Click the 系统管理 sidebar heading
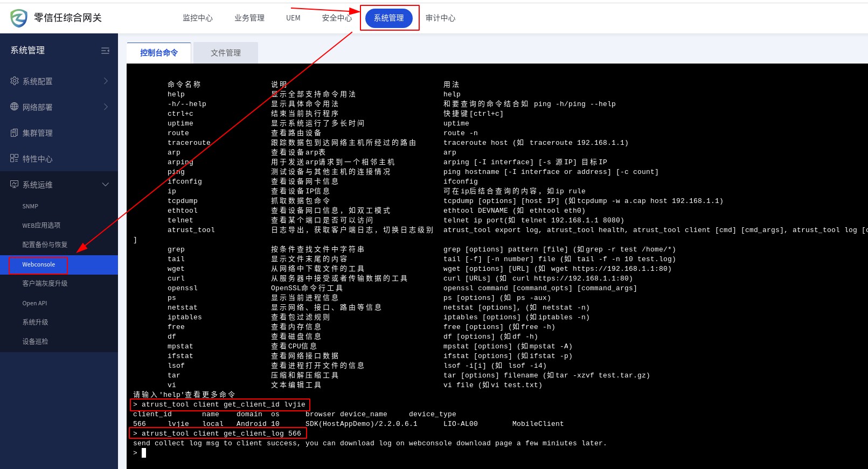Screen dimensions: 868x469 pos(27,50)
